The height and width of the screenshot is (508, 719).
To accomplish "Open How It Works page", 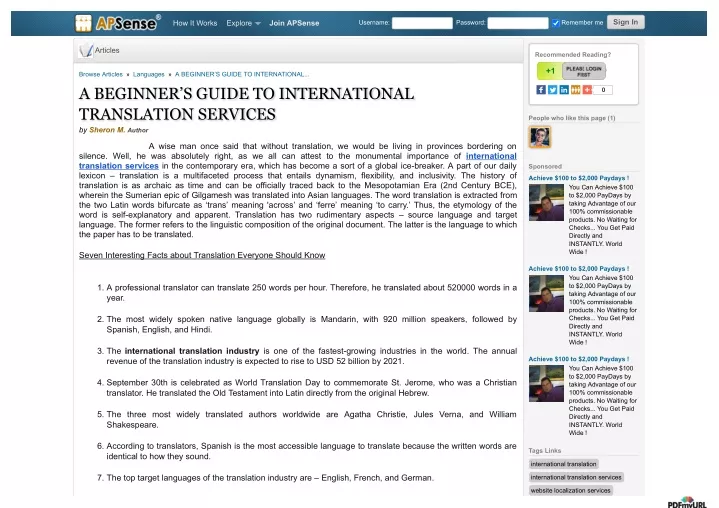I will coord(195,23).
